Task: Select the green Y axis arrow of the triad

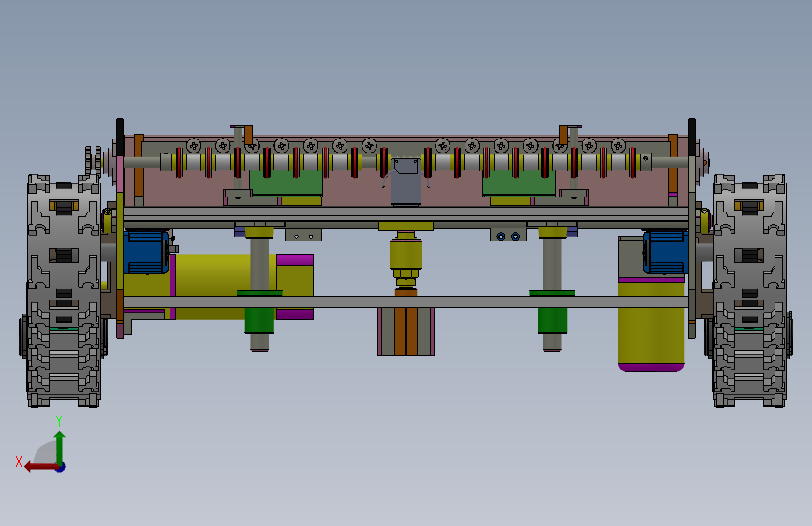Action: tap(60, 447)
